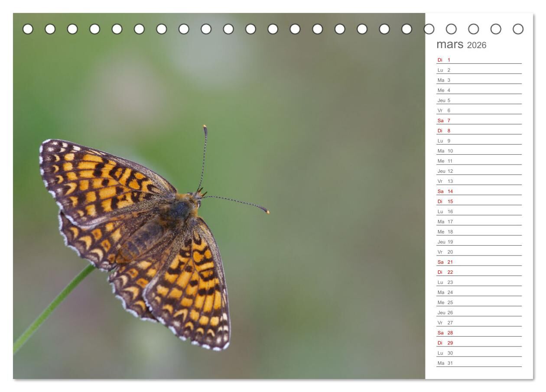Screen dimensions: 546x392
Task: Click the Di 22 date entry
Action: [479, 272]
